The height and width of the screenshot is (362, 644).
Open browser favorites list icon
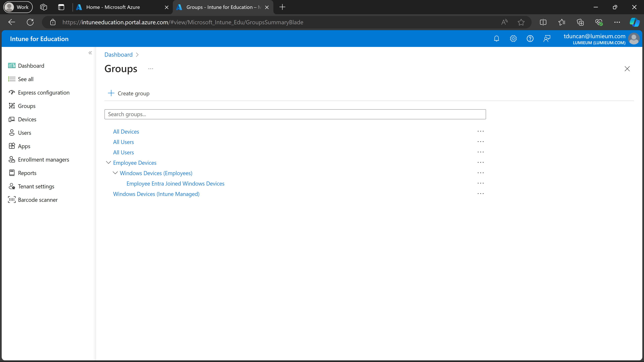point(561,22)
